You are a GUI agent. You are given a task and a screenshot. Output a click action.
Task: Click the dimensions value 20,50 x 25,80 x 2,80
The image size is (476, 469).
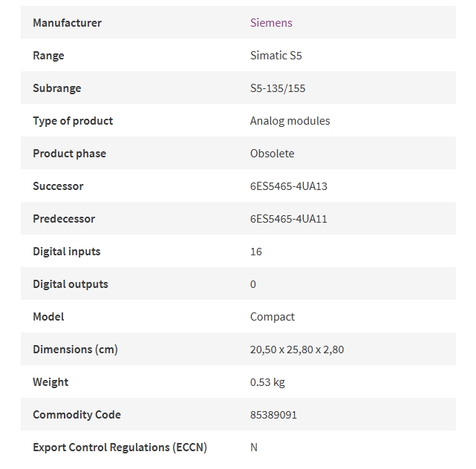(x=297, y=350)
